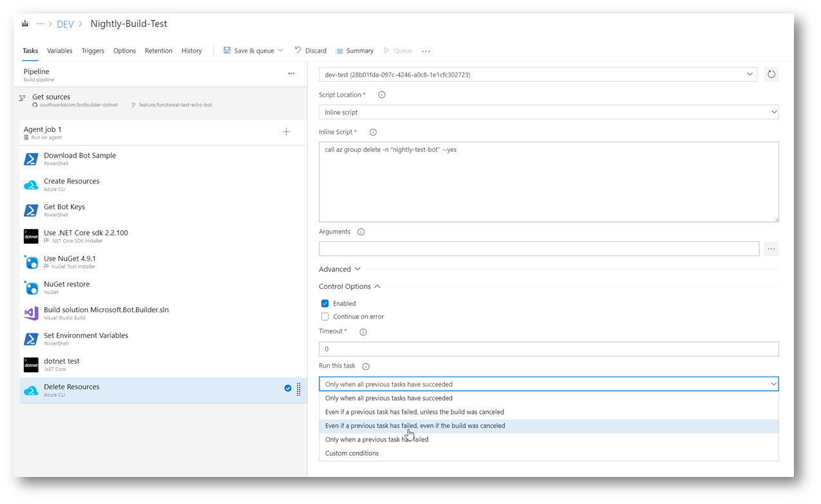Switch to the Options tab
The image size is (821, 504).
click(124, 51)
